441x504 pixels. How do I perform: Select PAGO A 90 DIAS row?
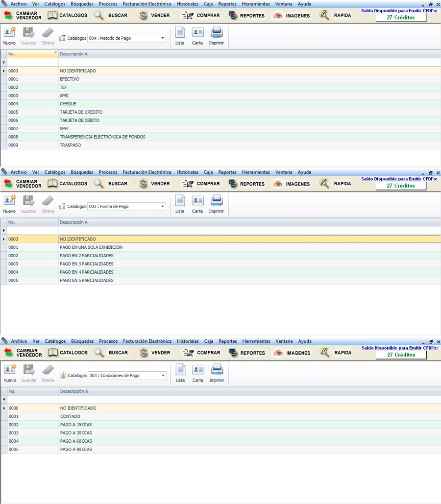pos(220,449)
